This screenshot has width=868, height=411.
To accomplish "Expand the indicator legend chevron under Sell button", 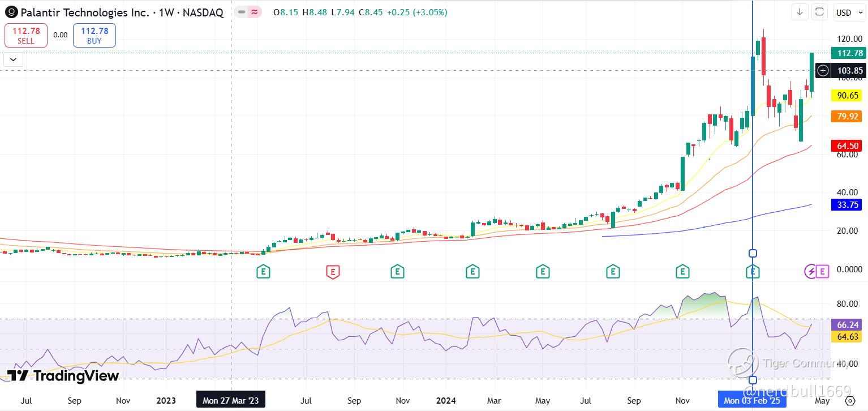I will tap(13, 59).
